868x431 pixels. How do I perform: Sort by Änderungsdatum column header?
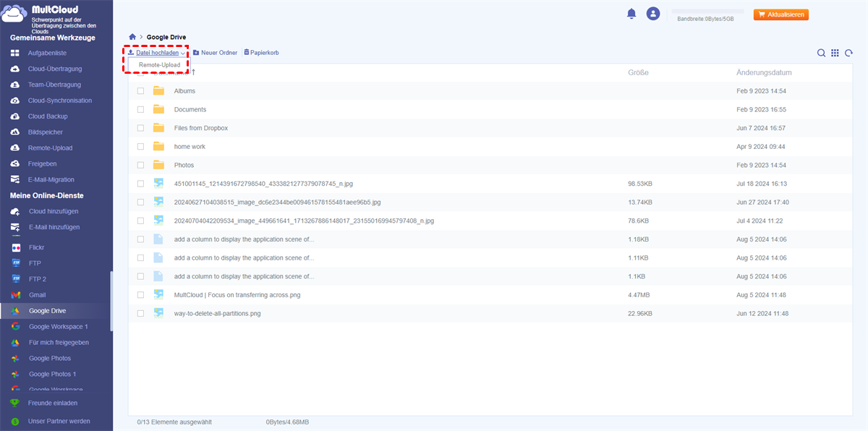(764, 72)
